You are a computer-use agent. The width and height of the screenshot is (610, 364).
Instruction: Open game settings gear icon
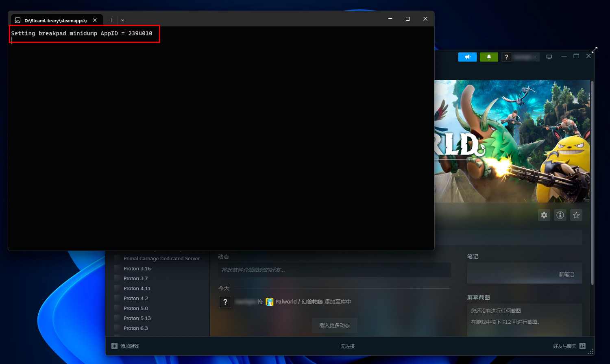544,215
